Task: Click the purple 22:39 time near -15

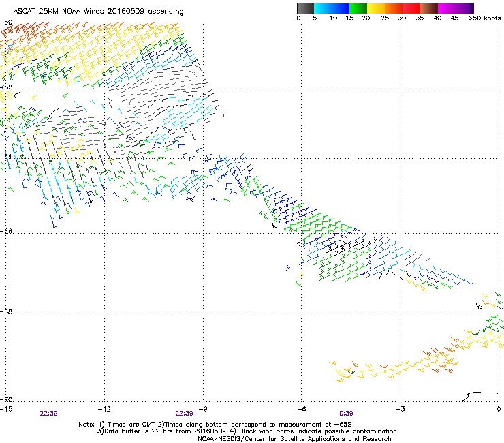Action: 48,414
